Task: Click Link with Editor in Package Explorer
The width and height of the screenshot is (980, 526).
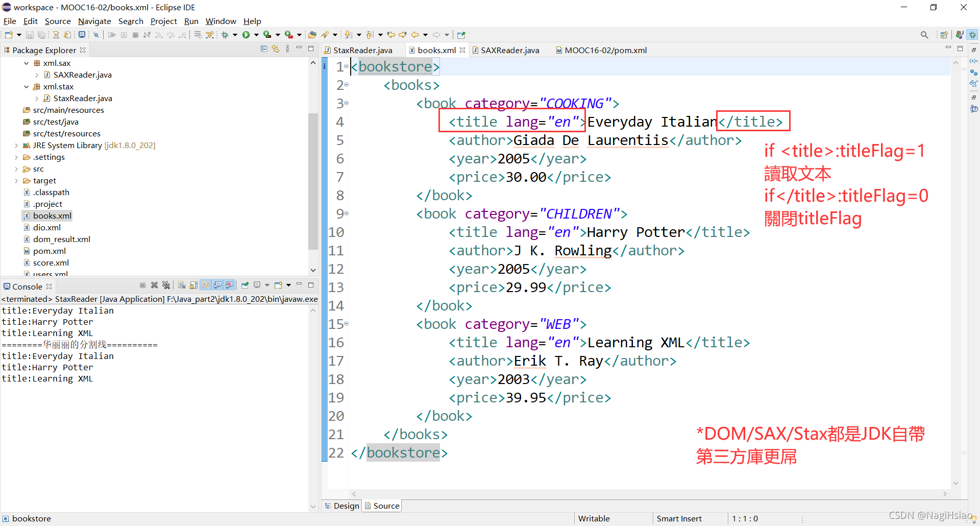Action: point(276,49)
